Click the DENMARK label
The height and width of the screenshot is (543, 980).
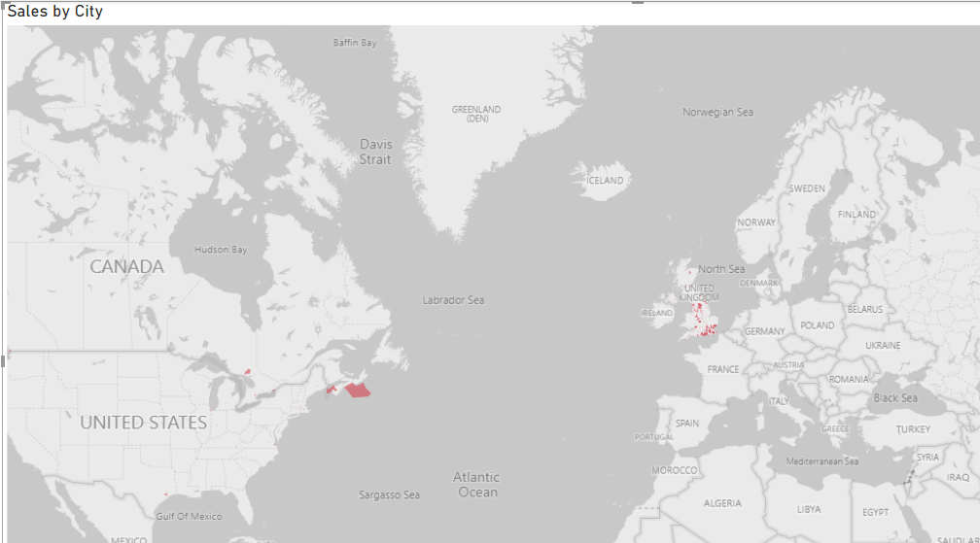758,283
